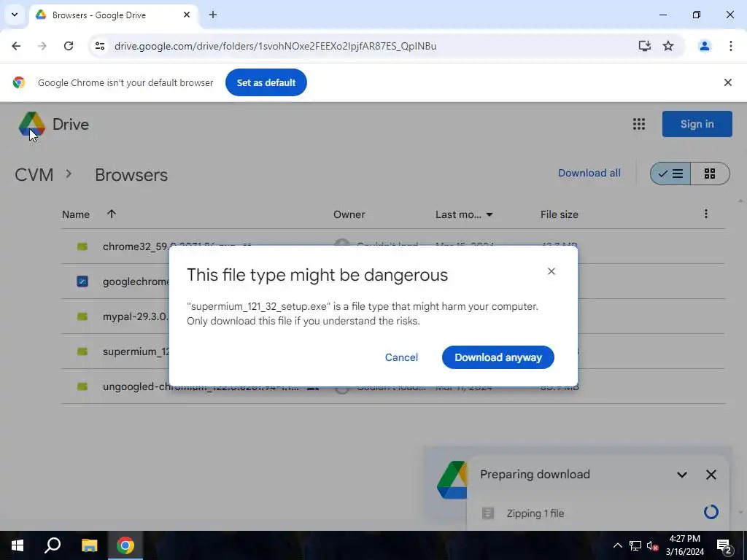Open the Windows Start menu
This screenshot has width=747, height=560.
coord(18,545)
